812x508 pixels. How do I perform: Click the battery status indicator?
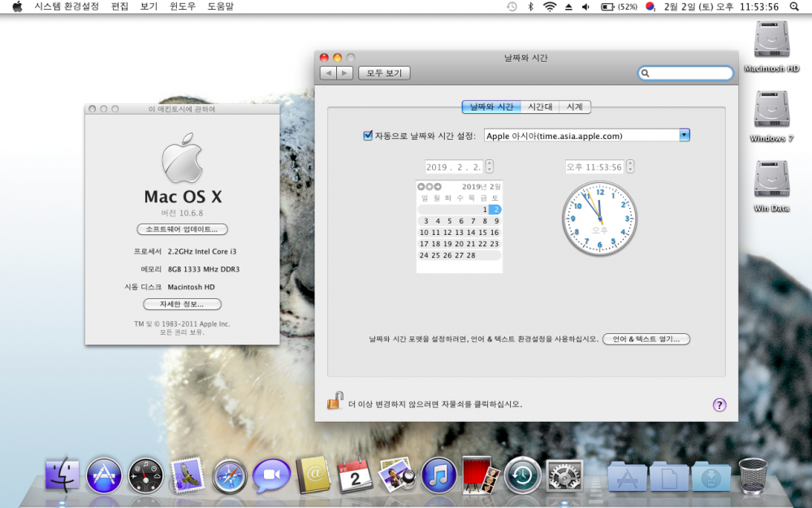click(619, 7)
